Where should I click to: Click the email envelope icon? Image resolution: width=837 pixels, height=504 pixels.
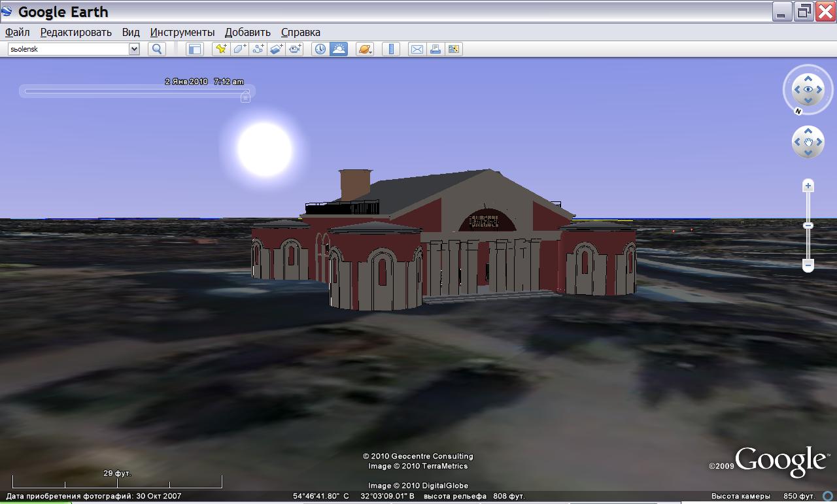pos(417,49)
